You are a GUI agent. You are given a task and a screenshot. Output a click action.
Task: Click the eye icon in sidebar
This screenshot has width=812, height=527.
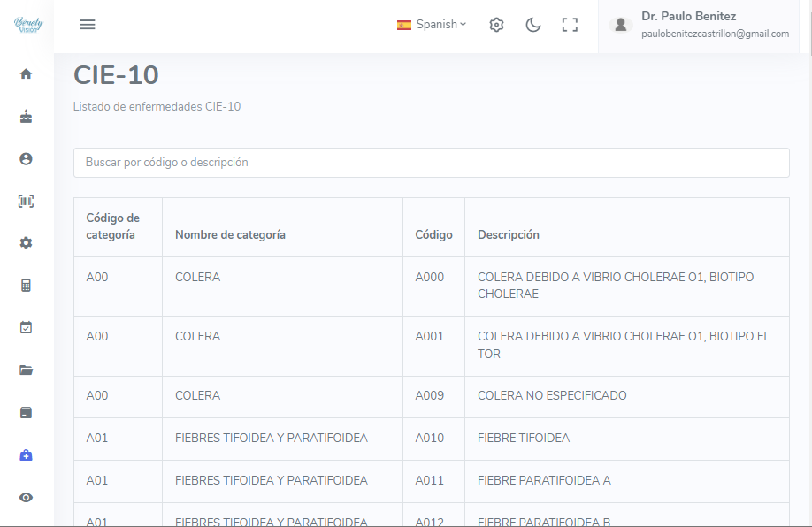pos(26,497)
